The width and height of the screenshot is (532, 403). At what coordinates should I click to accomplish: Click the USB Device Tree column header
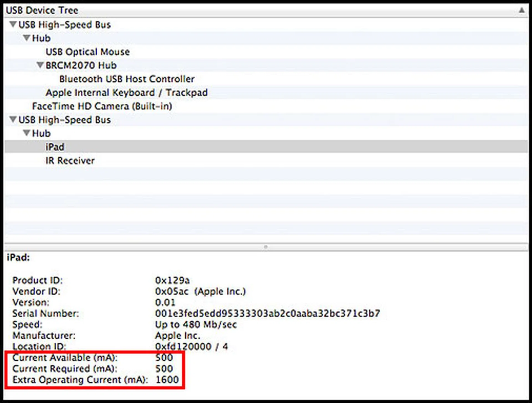click(x=42, y=11)
